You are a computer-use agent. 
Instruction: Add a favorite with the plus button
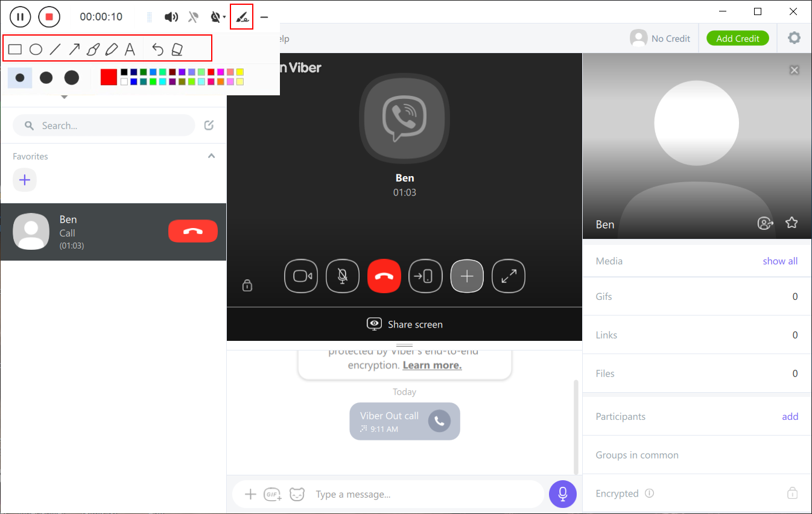pyautogui.click(x=25, y=180)
